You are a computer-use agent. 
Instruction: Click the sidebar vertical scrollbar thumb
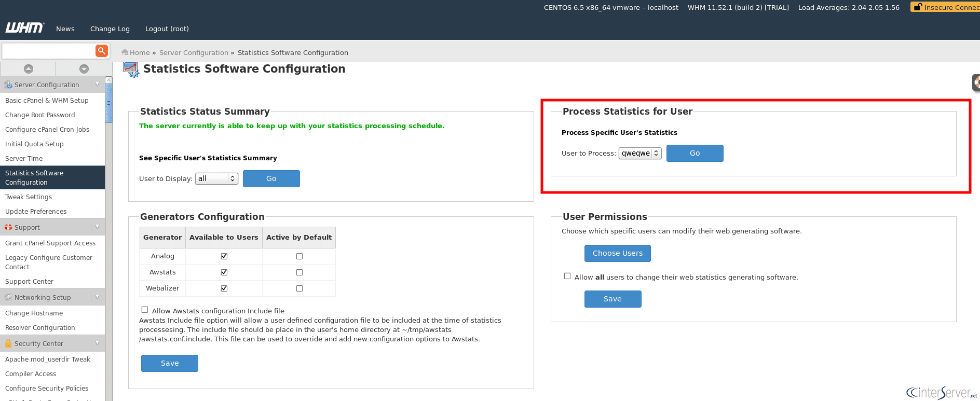pyautogui.click(x=108, y=103)
